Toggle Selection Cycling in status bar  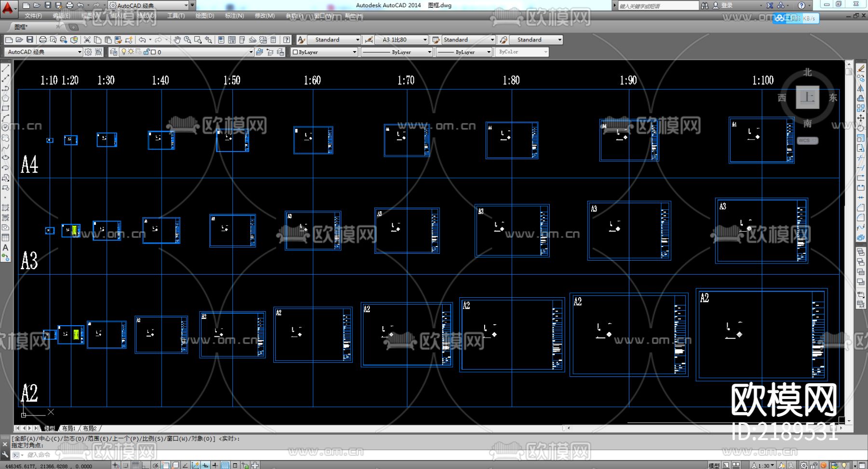(x=245, y=465)
